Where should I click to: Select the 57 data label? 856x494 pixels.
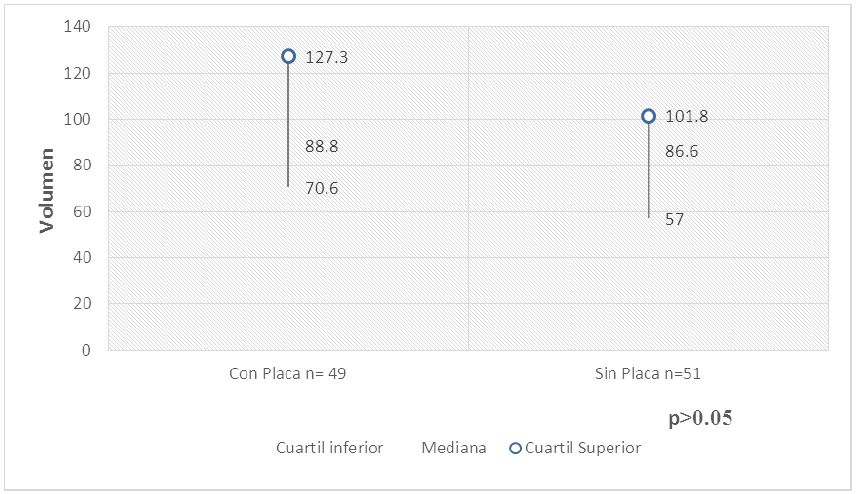pos(674,220)
